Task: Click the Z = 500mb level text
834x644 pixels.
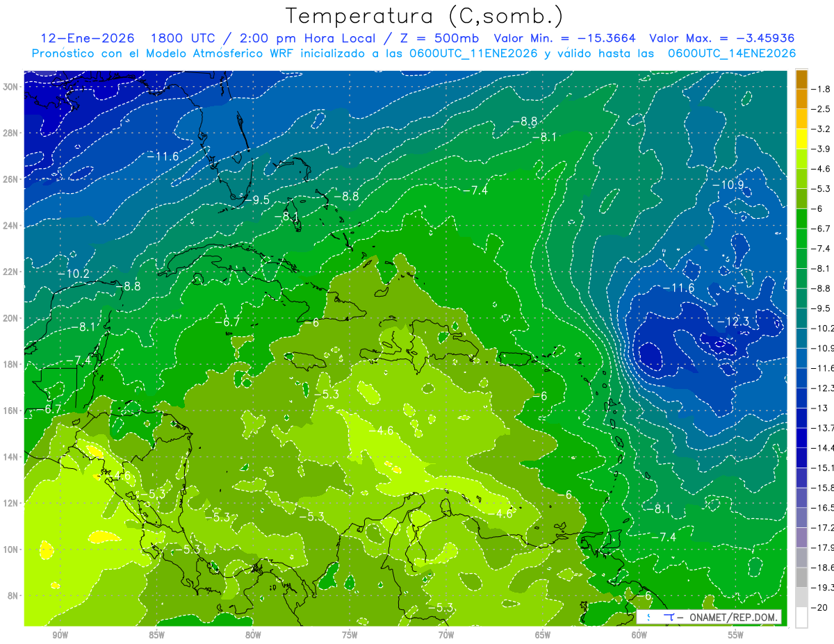Action: [436, 38]
